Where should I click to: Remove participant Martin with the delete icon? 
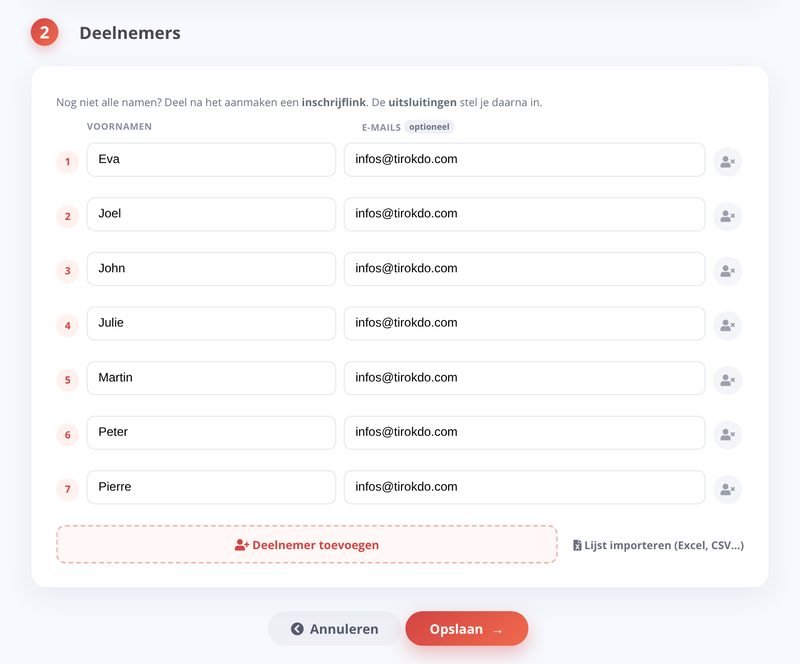(727, 380)
